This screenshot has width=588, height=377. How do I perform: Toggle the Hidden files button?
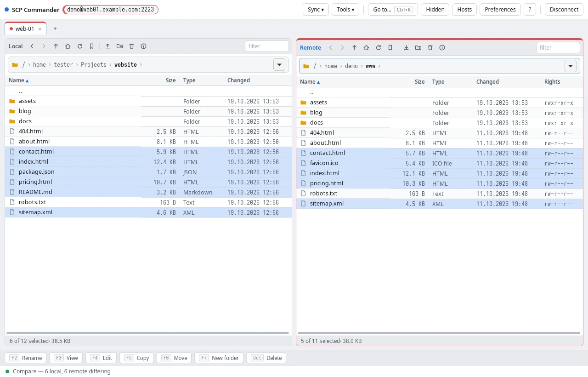click(435, 9)
